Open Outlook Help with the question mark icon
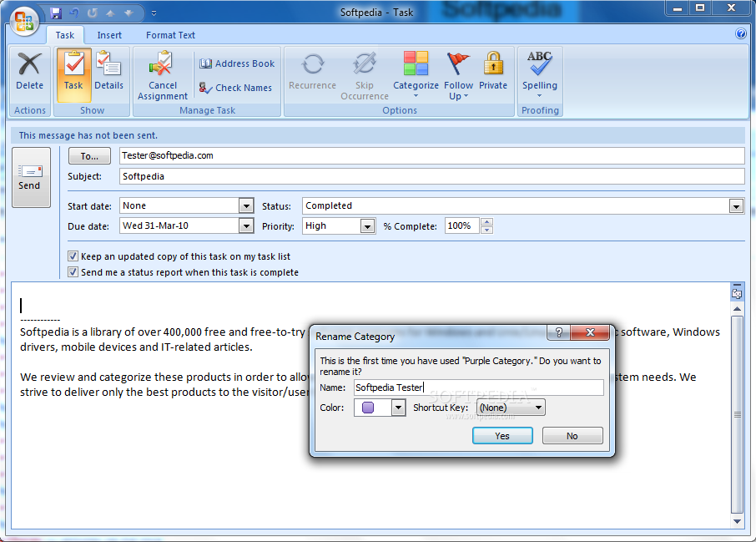 tap(741, 33)
